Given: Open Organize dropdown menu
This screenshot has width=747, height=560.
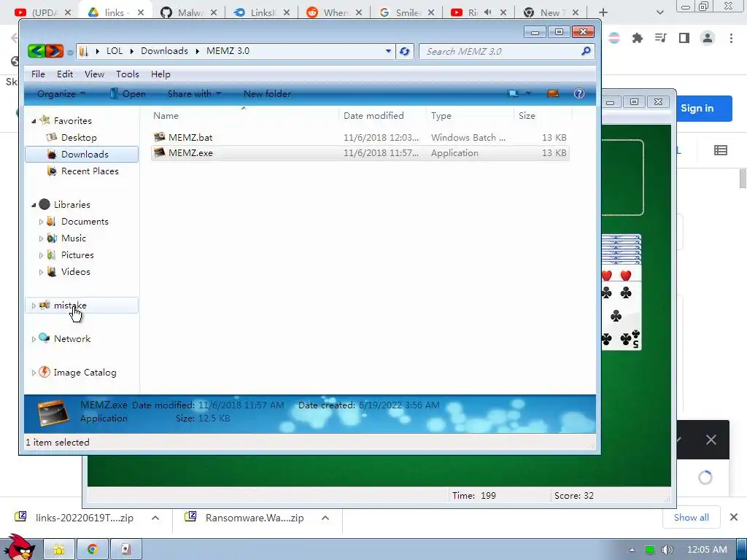Looking at the screenshot, I should point(61,94).
